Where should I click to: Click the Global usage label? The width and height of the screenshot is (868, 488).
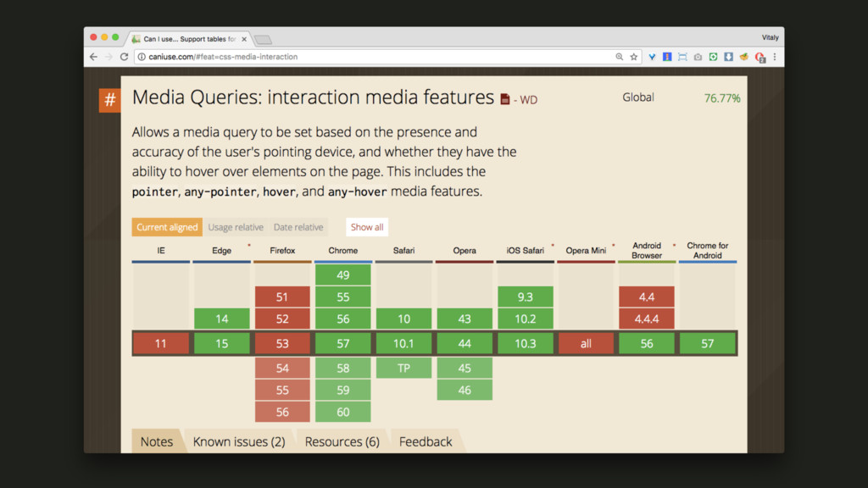[x=638, y=97]
